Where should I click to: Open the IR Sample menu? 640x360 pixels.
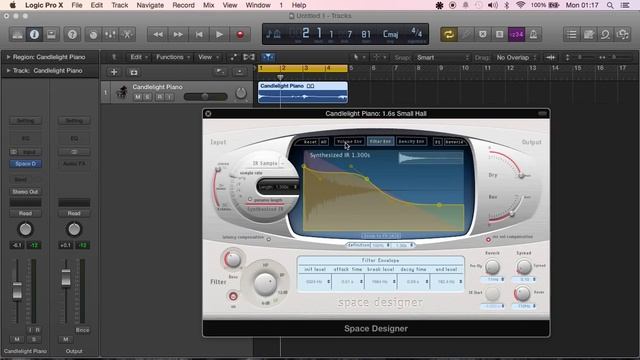point(268,163)
